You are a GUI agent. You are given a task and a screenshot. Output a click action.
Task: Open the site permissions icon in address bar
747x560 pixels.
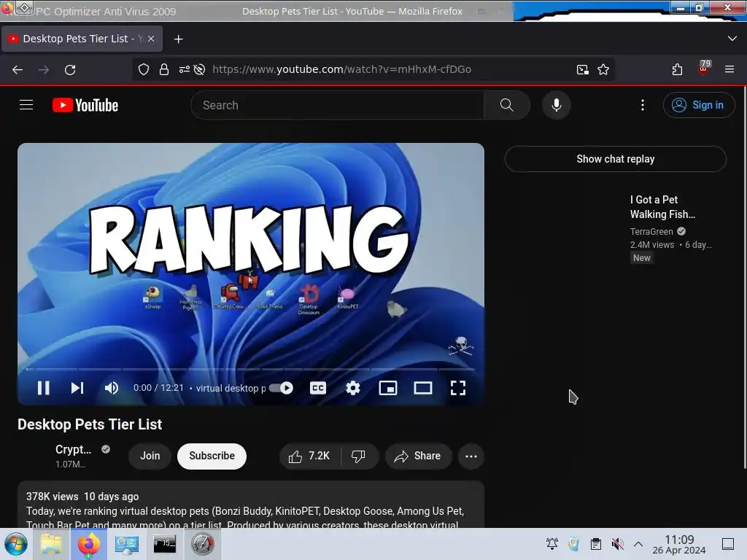[x=185, y=69]
